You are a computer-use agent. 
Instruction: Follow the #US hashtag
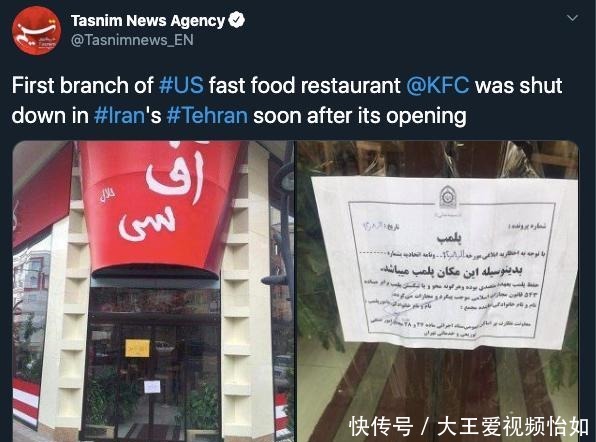tap(181, 85)
